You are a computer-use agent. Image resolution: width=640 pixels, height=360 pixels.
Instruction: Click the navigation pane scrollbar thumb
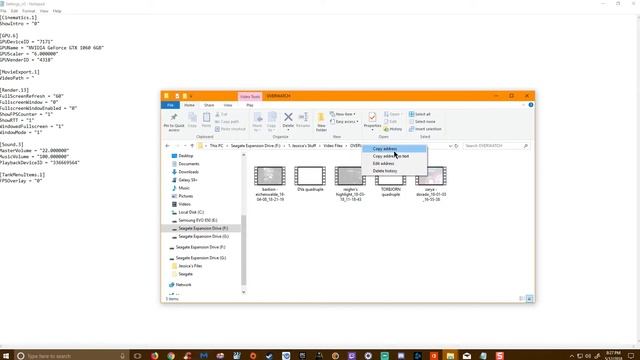[244, 249]
